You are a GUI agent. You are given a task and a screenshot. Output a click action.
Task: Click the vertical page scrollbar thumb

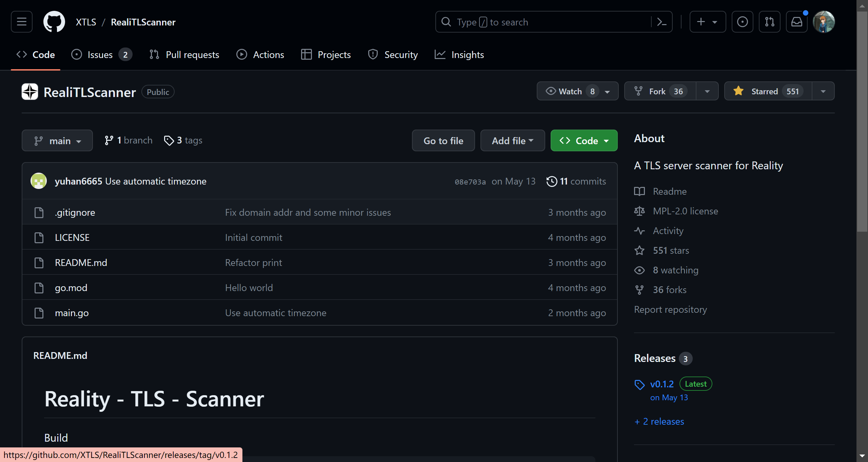coord(862,122)
